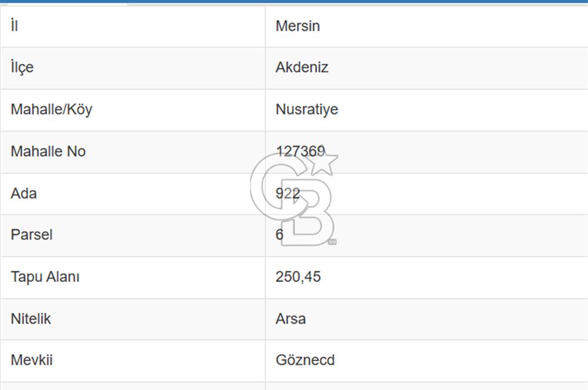Select the Akdeniz district value
The height and width of the screenshot is (390, 588).
[302, 68]
